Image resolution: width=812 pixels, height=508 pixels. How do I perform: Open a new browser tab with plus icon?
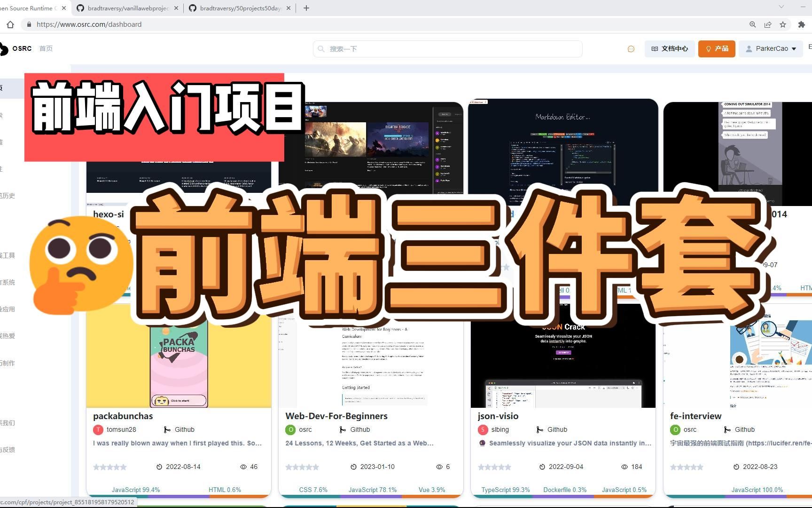pyautogui.click(x=306, y=8)
